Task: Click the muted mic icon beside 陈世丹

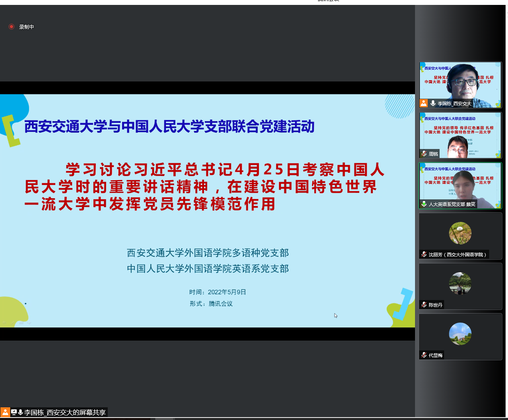Action: point(424,305)
